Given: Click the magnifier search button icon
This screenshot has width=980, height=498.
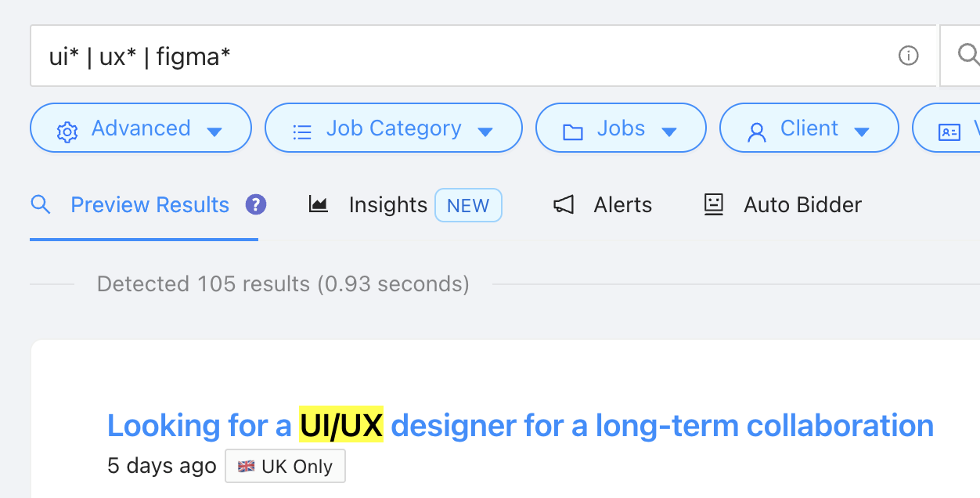Looking at the screenshot, I should pos(968,54).
